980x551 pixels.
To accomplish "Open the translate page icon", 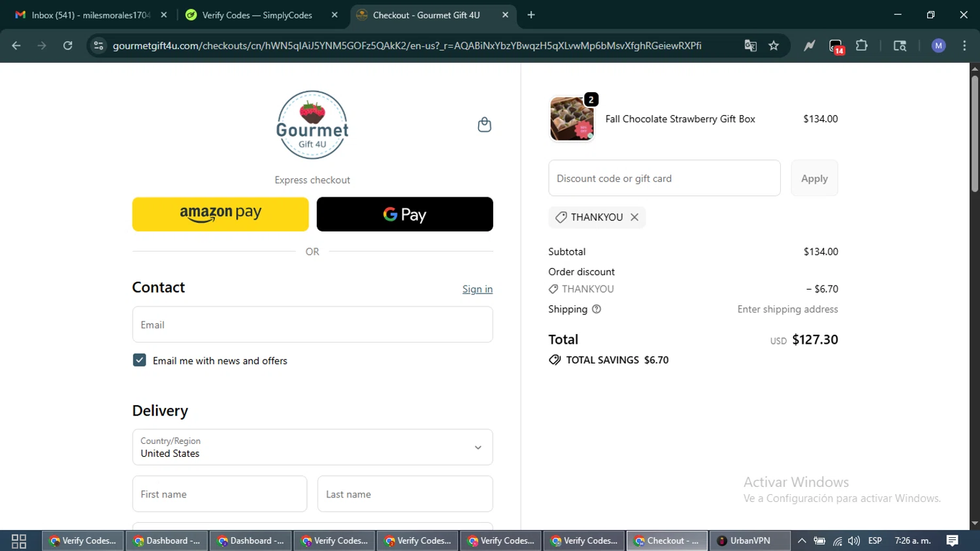I will point(750,46).
